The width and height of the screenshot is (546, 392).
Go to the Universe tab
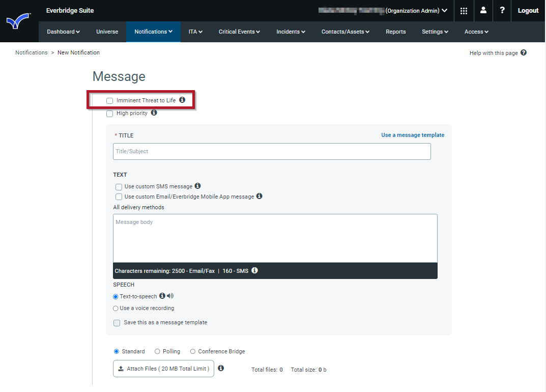pos(107,32)
